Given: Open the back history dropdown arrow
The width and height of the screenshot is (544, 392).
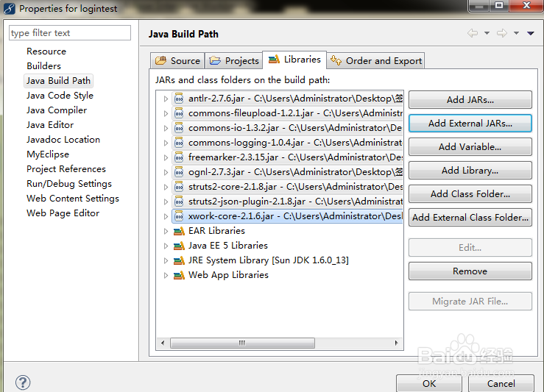Looking at the screenshot, I should [487, 33].
